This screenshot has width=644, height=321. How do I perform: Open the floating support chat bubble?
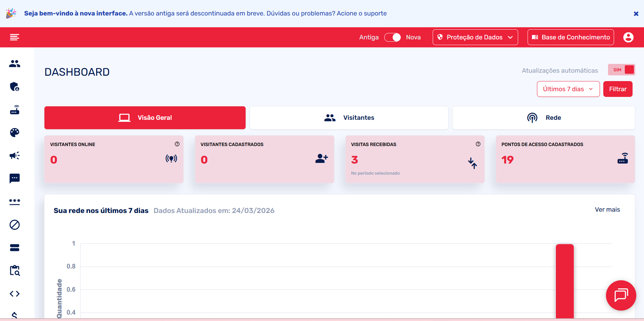point(621,295)
